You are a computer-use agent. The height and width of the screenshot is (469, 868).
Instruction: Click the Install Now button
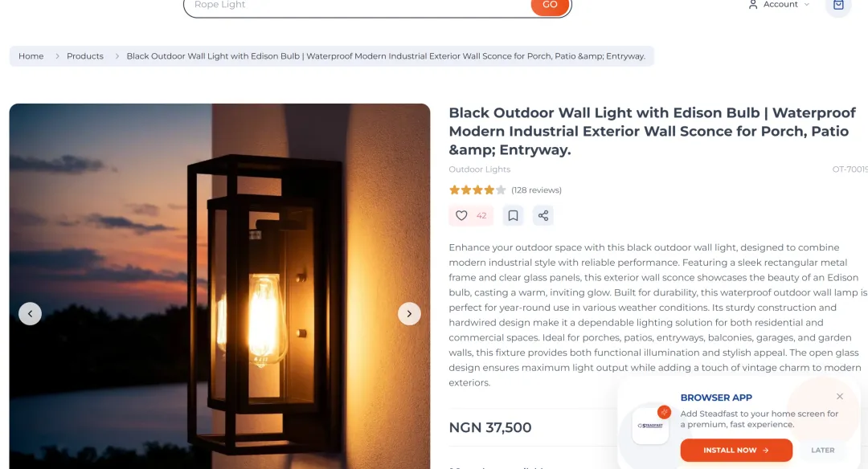pyautogui.click(x=736, y=451)
